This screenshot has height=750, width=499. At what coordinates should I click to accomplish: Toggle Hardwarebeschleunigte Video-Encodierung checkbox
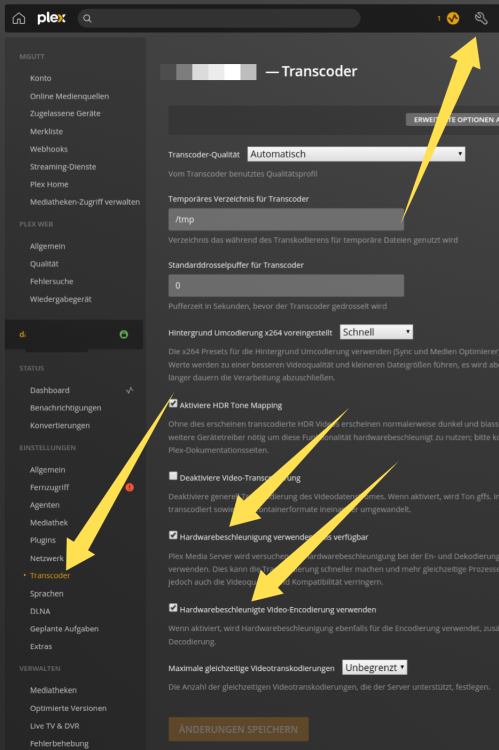(173, 608)
